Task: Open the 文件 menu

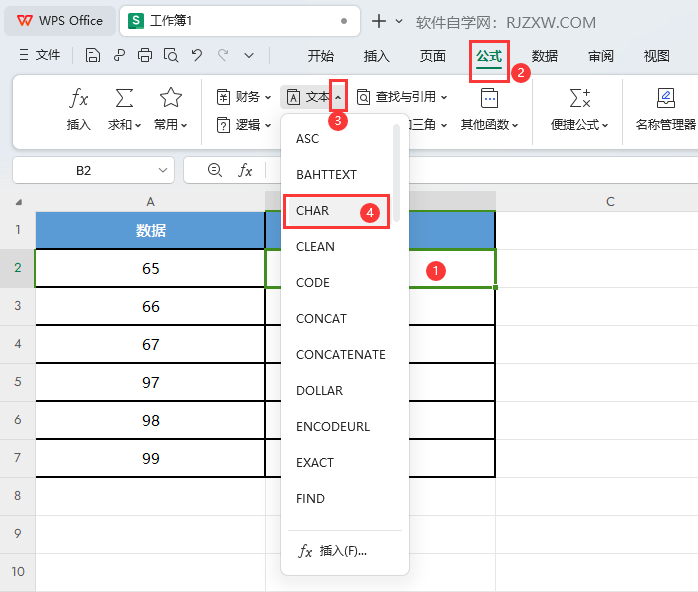Action: tap(40, 55)
